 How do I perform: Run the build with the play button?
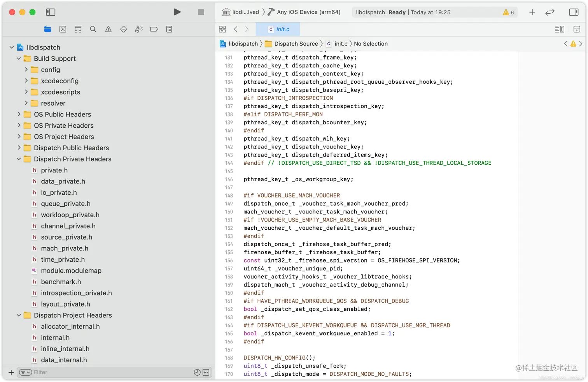177,12
